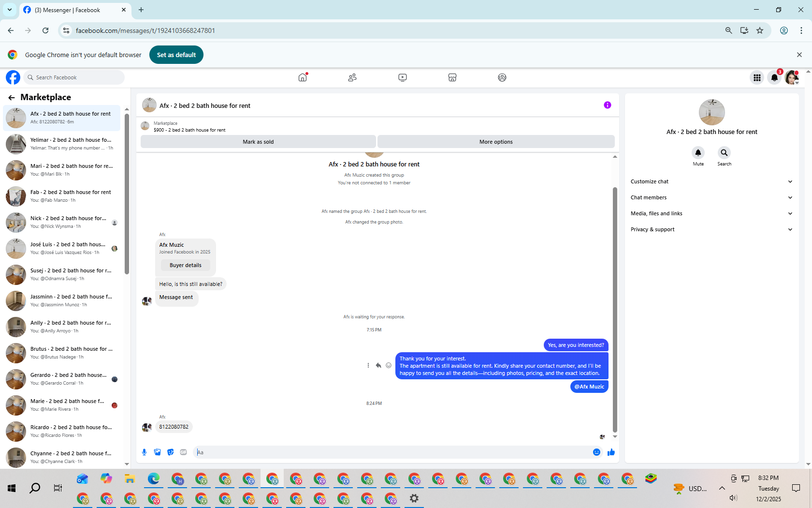Reload the page in Chrome
This screenshot has height=508, width=812.
tap(45, 30)
